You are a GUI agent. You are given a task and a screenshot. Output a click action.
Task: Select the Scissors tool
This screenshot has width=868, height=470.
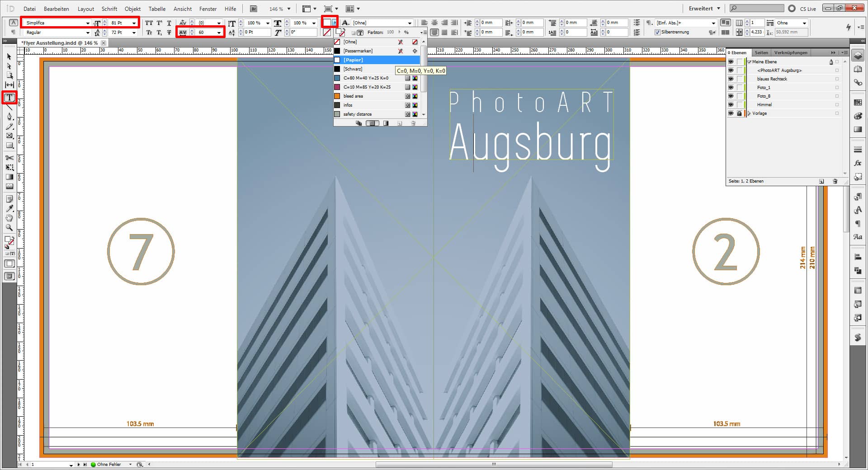pyautogui.click(x=9, y=158)
